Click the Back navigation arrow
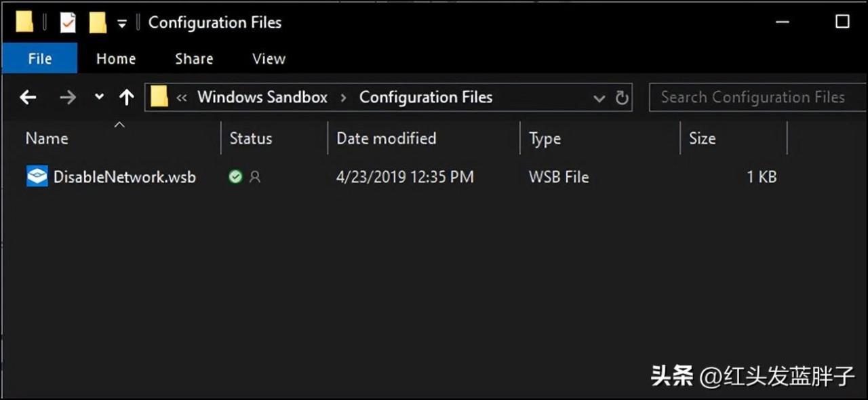 pyautogui.click(x=28, y=97)
